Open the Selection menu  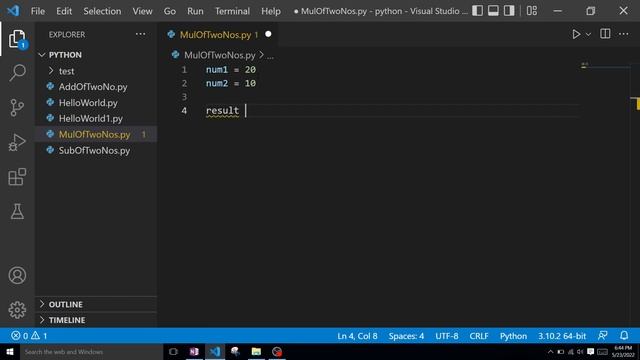102,11
